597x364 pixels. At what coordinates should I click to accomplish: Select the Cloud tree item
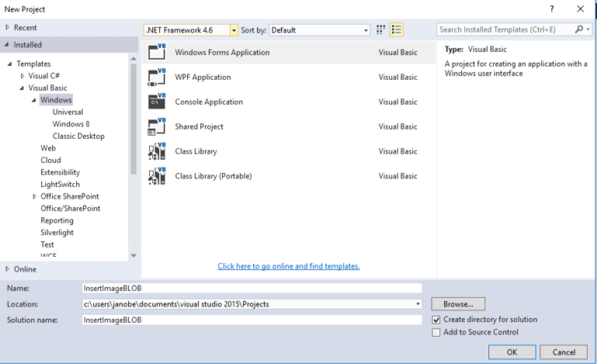(x=50, y=161)
